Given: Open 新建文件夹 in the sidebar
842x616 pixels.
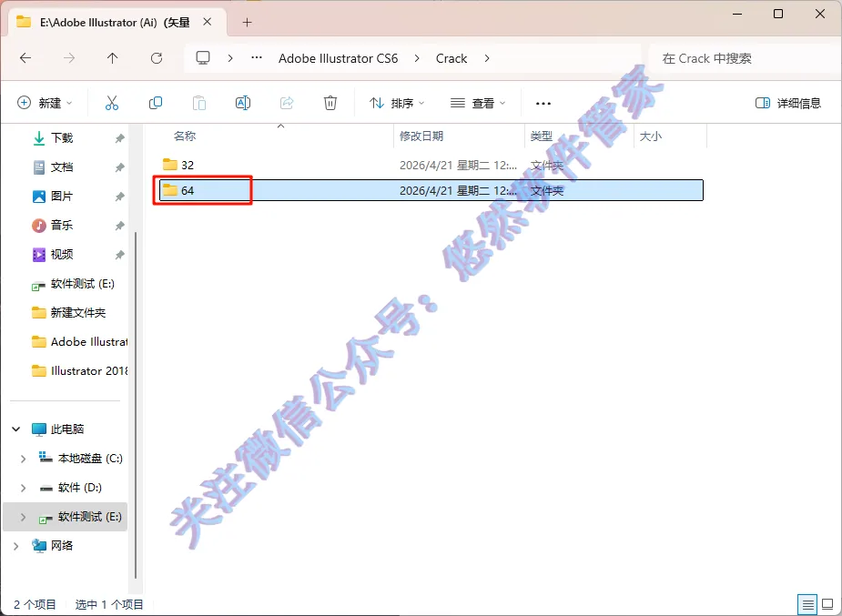Looking at the screenshot, I should pyautogui.click(x=69, y=312).
